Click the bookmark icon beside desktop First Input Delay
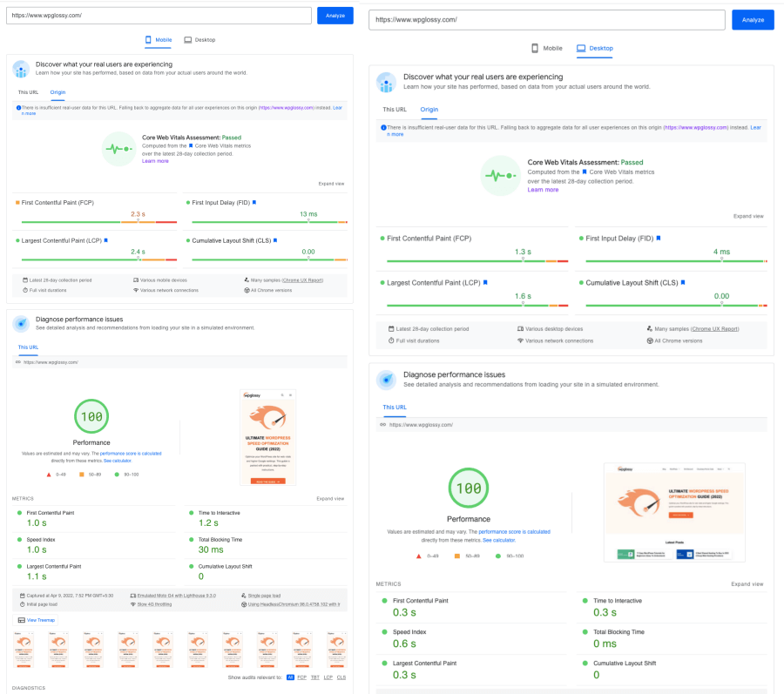This screenshot has width=784, height=694. point(658,239)
